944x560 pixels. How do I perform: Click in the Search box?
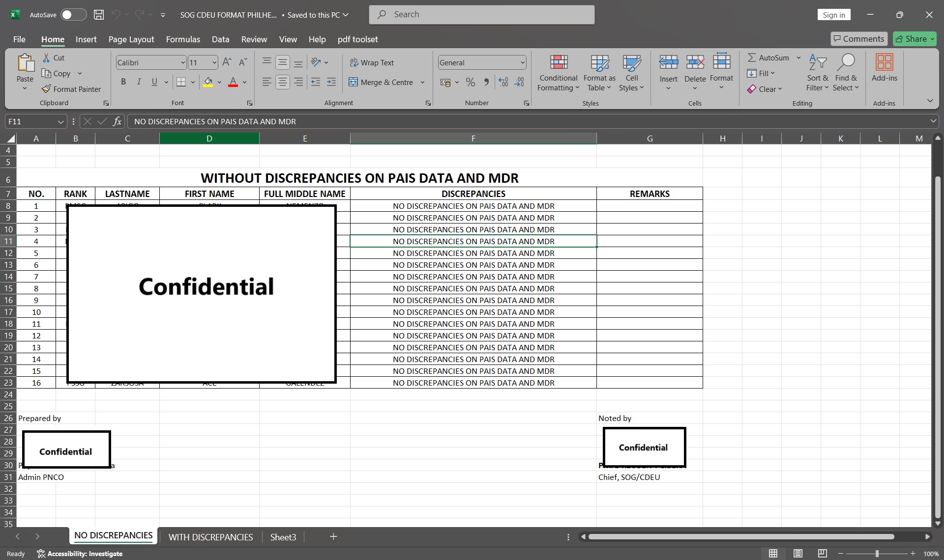[482, 15]
